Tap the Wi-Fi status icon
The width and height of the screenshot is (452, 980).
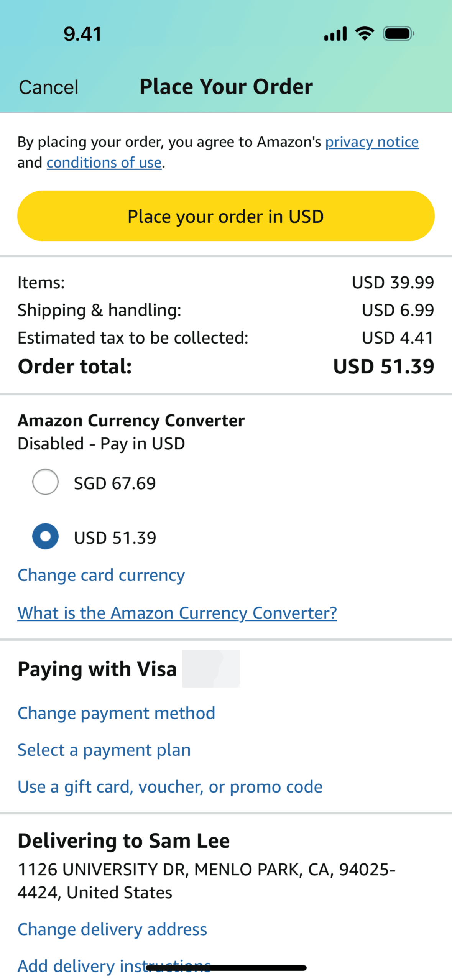365,34
